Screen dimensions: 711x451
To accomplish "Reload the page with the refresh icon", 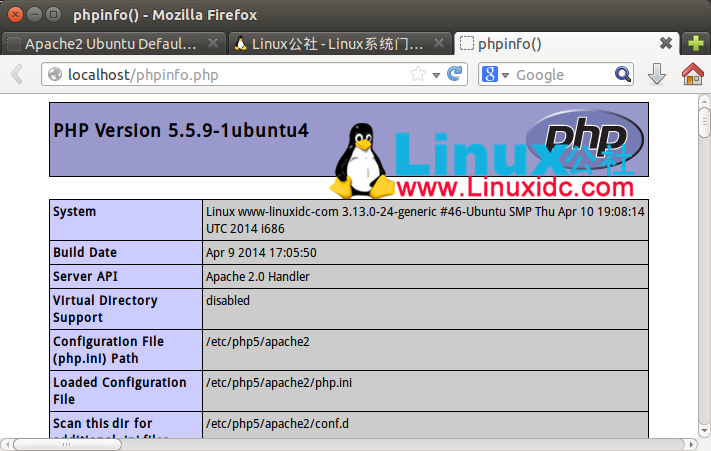I will pos(454,73).
